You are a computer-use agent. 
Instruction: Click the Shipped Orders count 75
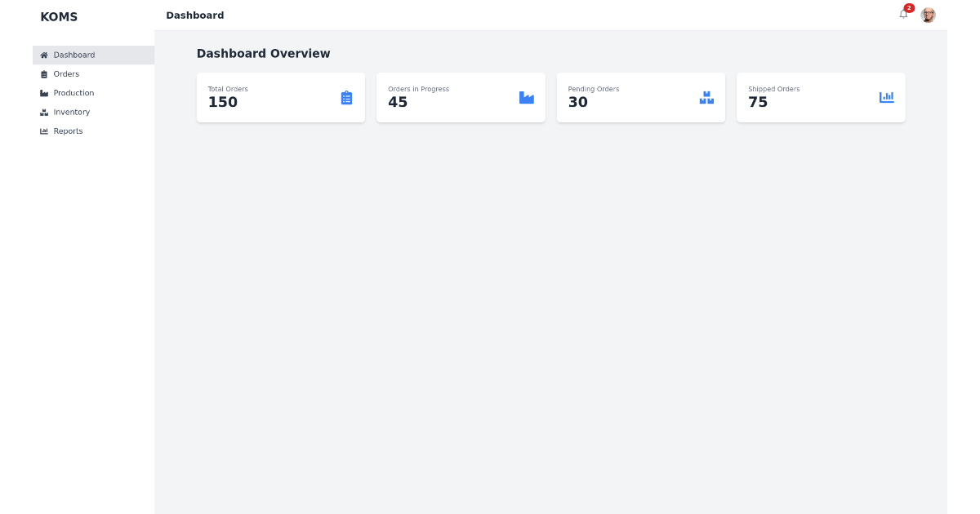coord(758,102)
